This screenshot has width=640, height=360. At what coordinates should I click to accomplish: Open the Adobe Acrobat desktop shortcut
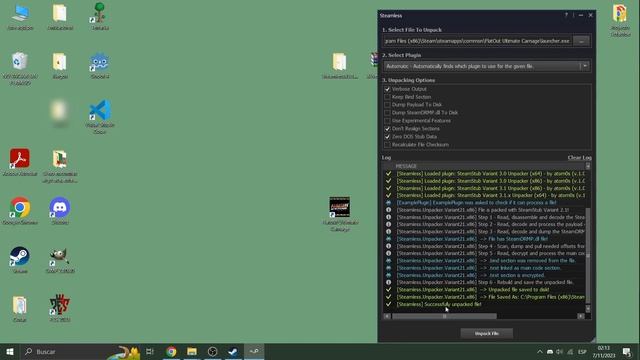pyautogui.click(x=20, y=162)
